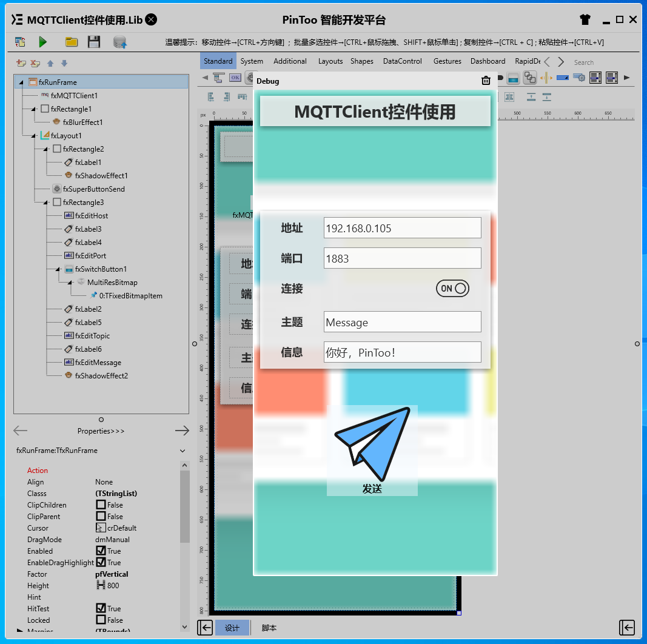
Task: Click the collapse arrow button at bottom-right corner
Action: pyautogui.click(x=627, y=628)
